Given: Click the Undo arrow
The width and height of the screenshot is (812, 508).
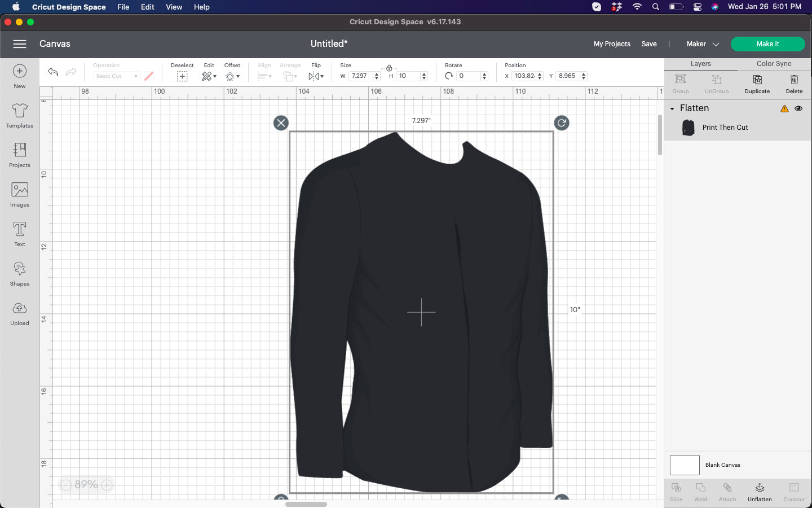Looking at the screenshot, I should click(53, 72).
